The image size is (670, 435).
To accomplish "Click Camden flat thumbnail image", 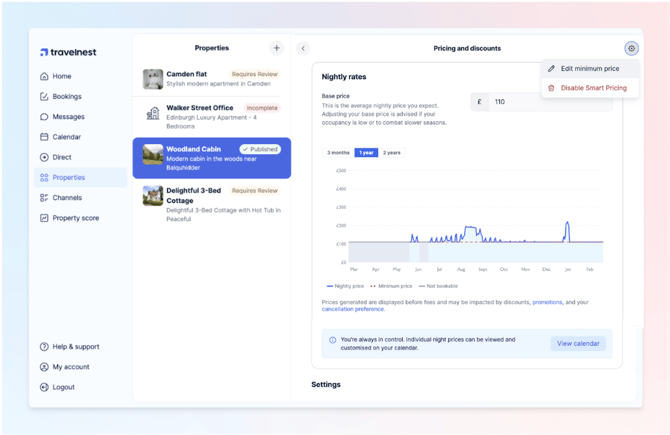I will [153, 79].
